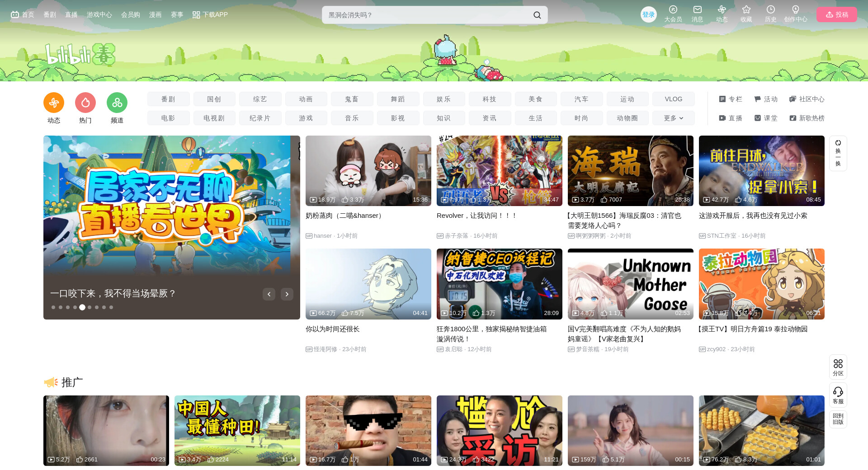Open 会员购 in top navigation
Viewport: 868px width, 470px height.
click(x=131, y=14)
